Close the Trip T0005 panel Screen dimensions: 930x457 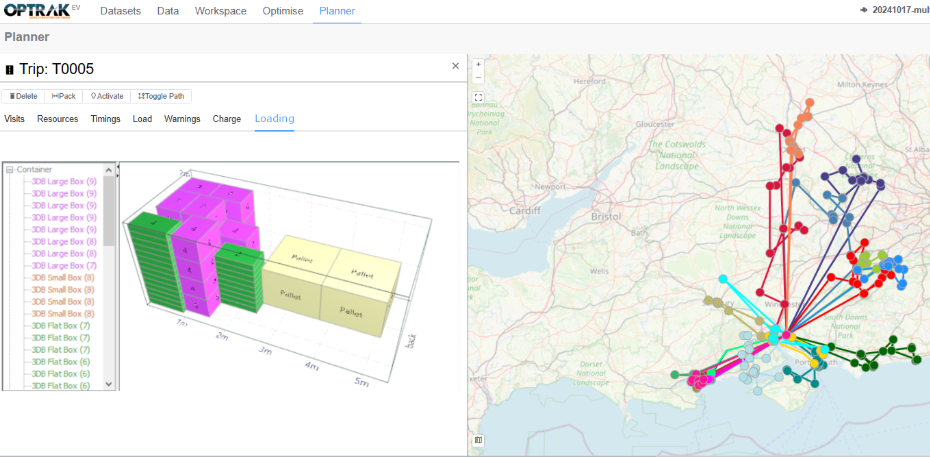(455, 66)
